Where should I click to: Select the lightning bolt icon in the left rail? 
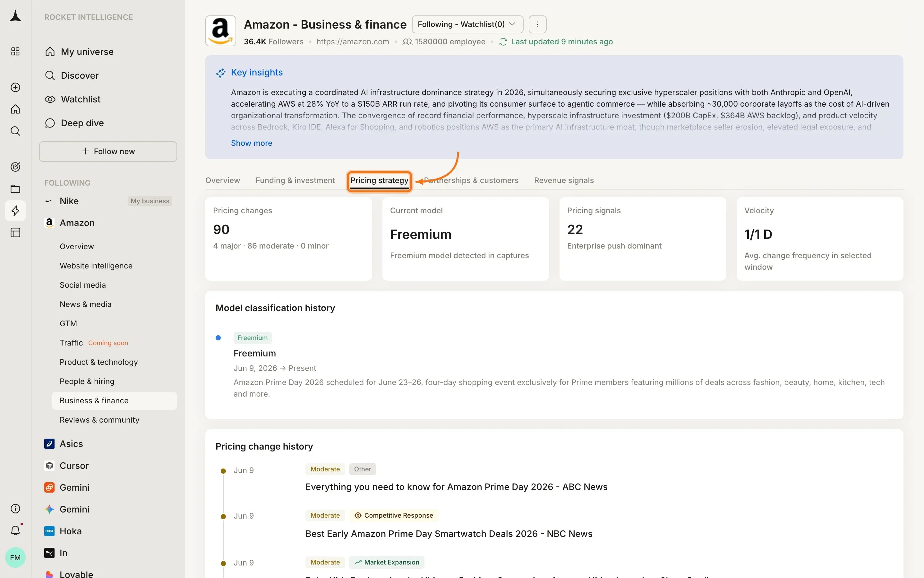coord(15,211)
